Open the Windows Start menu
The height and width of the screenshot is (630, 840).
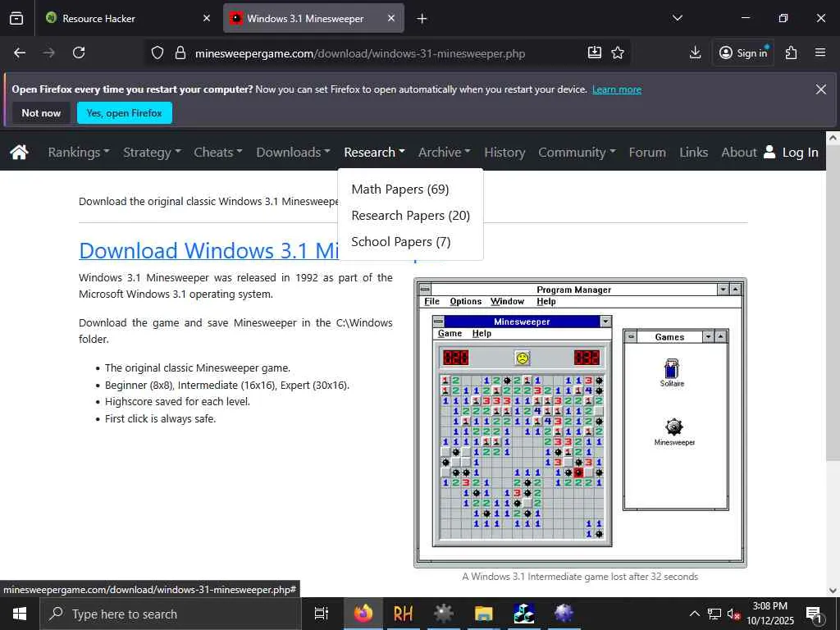pos(20,614)
